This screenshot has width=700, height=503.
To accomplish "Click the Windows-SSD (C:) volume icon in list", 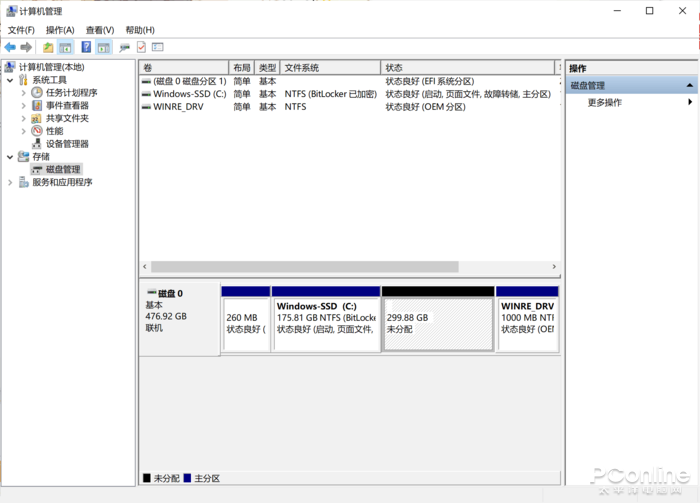I will pyautogui.click(x=146, y=94).
